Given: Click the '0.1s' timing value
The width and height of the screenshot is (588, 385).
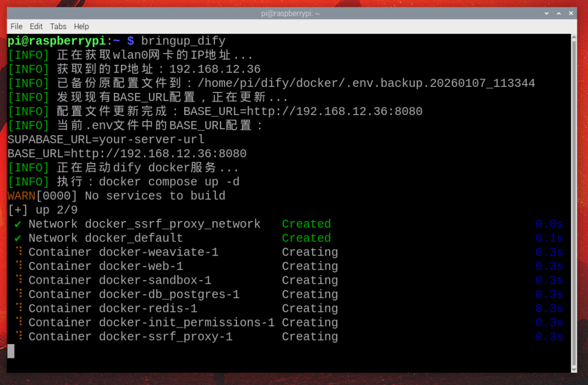Looking at the screenshot, I should click(549, 238).
